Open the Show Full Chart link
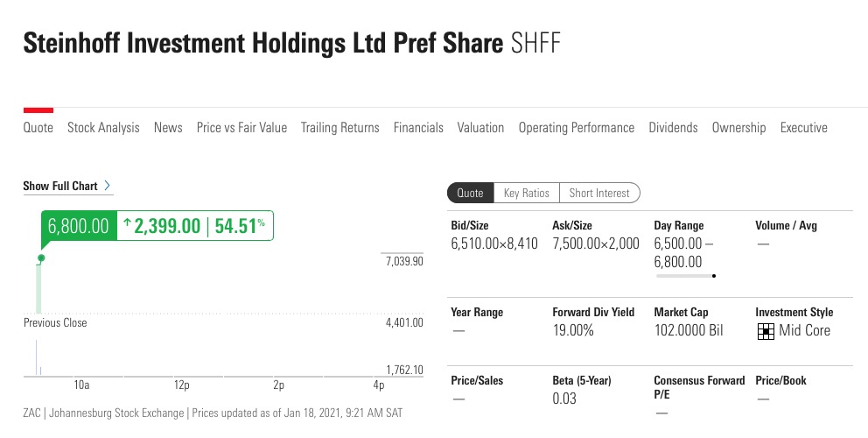Viewport: 868px width, 438px height. [60, 186]
